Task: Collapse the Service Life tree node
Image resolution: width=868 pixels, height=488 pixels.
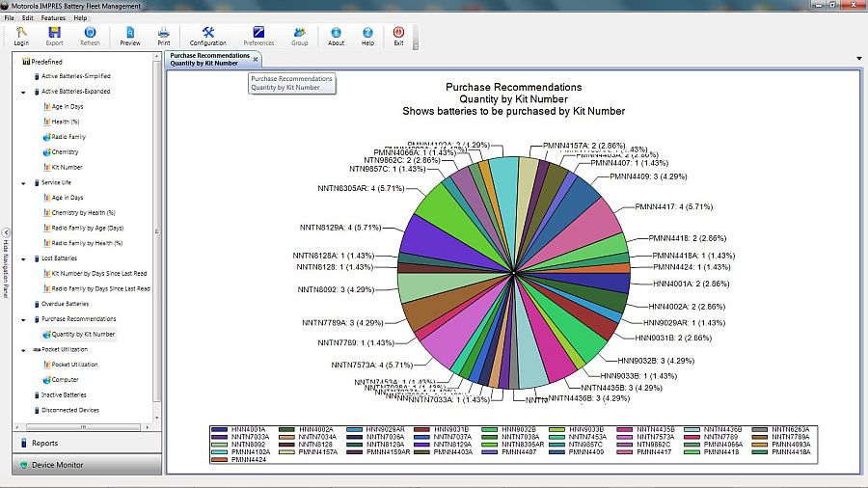Action: click(x=23, y=183)
